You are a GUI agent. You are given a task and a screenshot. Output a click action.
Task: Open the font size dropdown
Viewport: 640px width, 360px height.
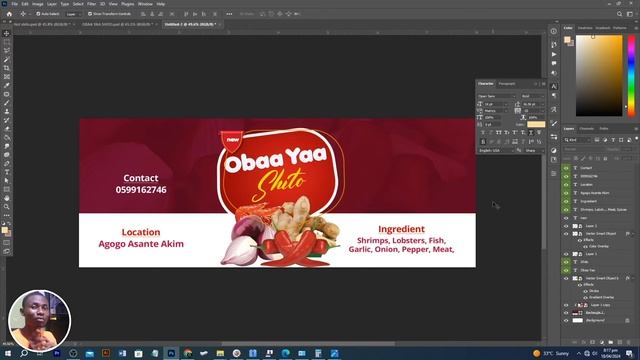[496, 104]
